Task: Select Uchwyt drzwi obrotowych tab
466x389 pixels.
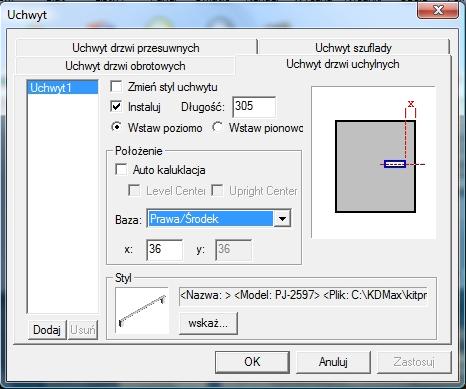Action: tap(125, 66)
